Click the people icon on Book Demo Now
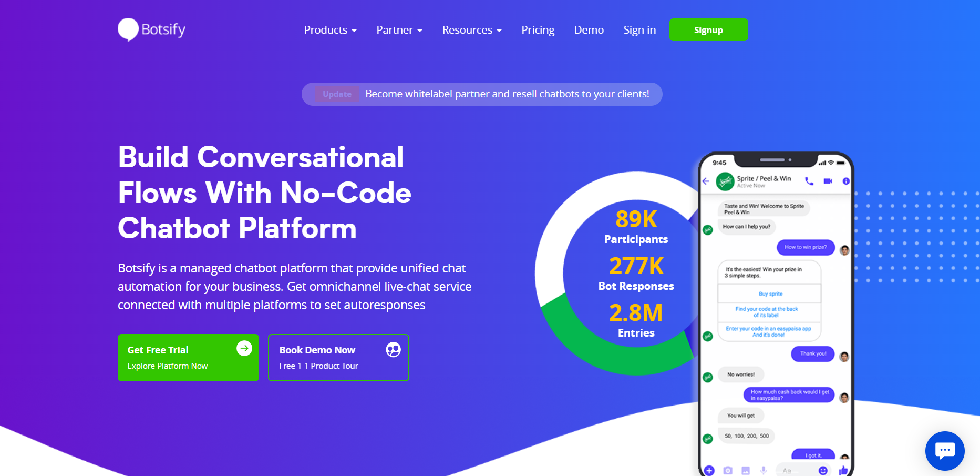 [x=393, y=349]
